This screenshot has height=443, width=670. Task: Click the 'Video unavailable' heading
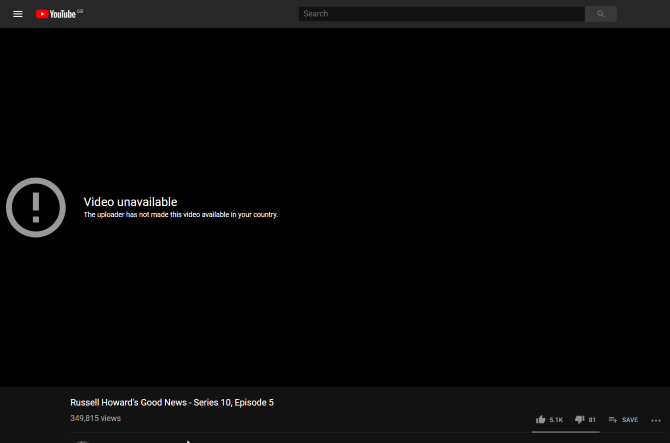pyautogui.click(x=130, y=202)
